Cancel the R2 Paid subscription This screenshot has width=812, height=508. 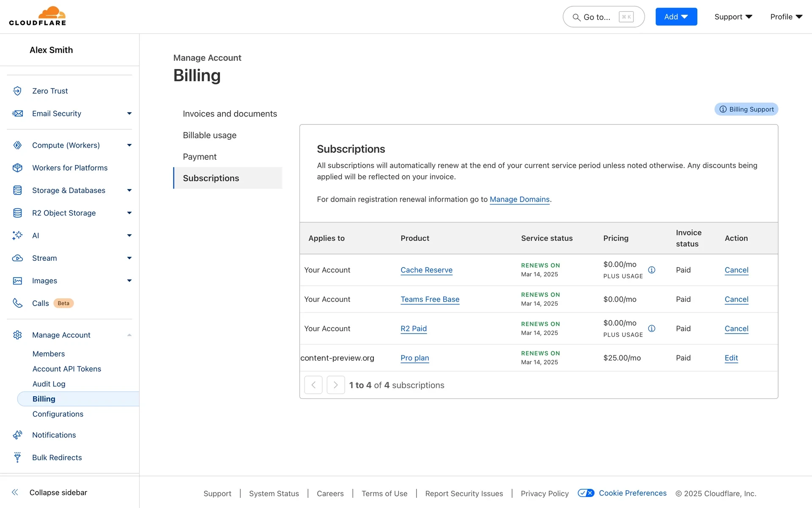(x=736, y=329)
